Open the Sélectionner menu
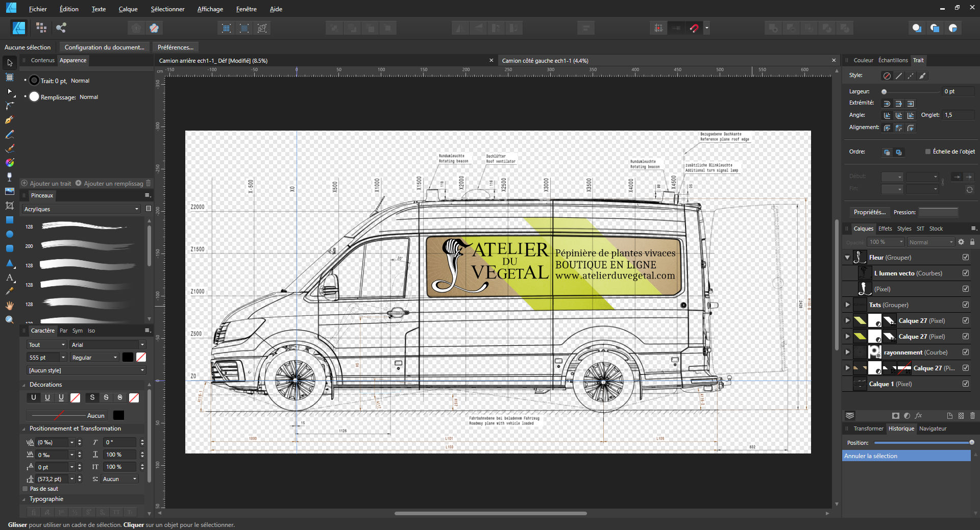980x530 pixels. (x=167, y=9)
